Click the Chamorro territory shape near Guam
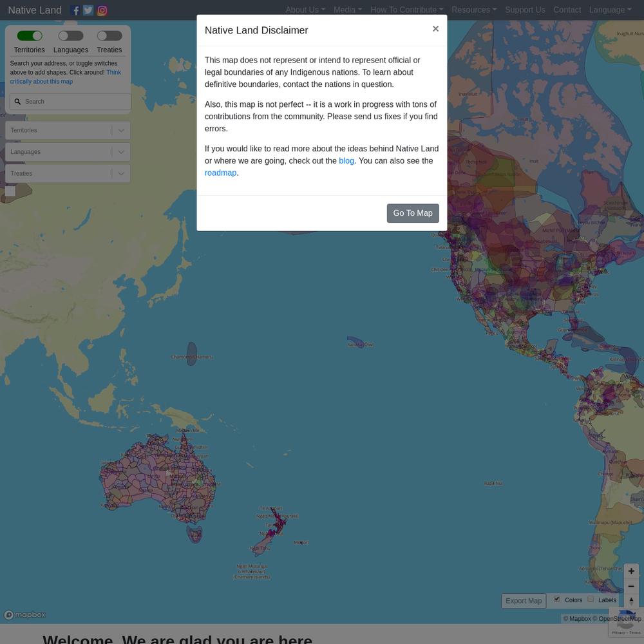Image resolution: width=644 pixels, height=644 pixels. [192, 353]
